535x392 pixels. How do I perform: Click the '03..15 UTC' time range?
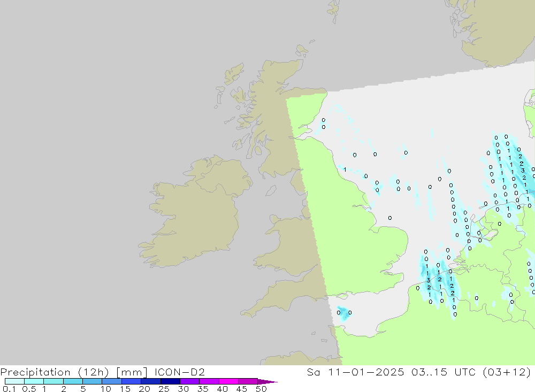(443, 372)
